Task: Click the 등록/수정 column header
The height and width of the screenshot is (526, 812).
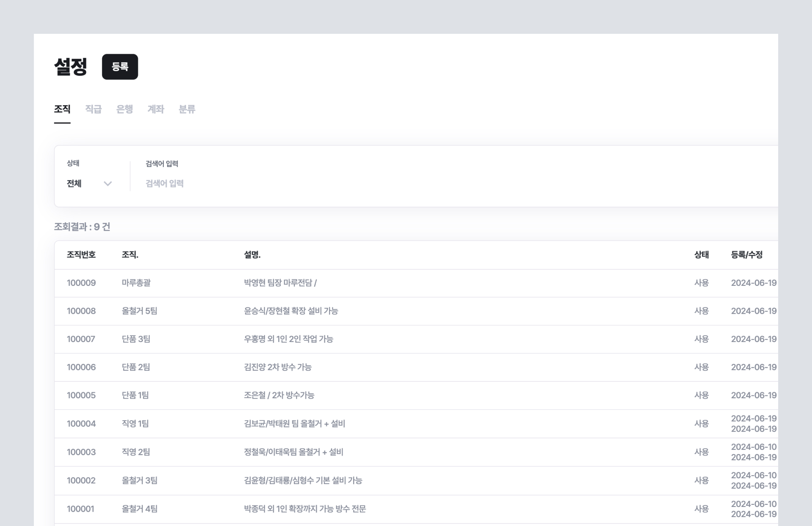Action: [x=746, y=255]
